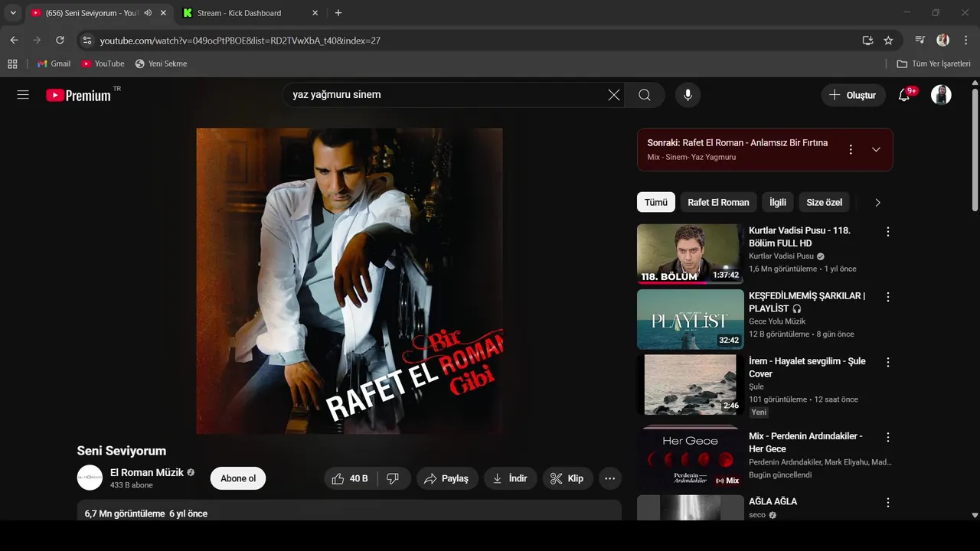980x551 pixels.
Task: Click install app icon in address bar
Action: click(867, 40)
